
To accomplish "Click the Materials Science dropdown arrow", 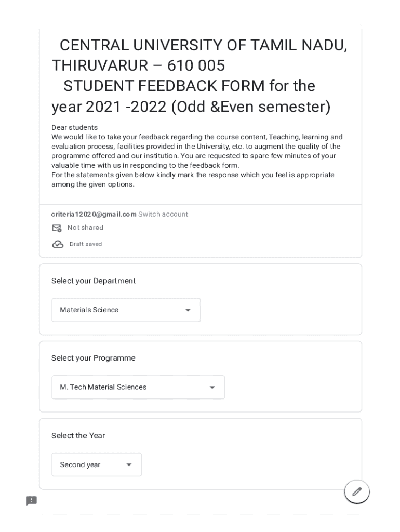I will (x=188, y=310).
